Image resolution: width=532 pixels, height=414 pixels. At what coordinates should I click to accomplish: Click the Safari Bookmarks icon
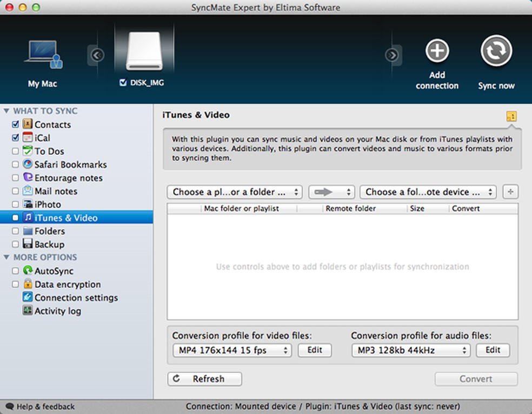point(28,165)
